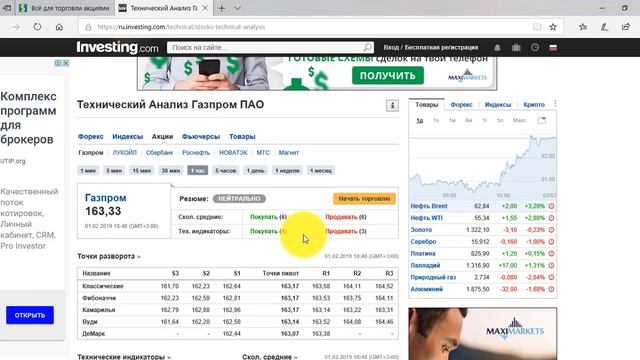The width and height of the screenshot is (640, 360).
Task: Select the 1 день timeframe
Action: point(256,171)
